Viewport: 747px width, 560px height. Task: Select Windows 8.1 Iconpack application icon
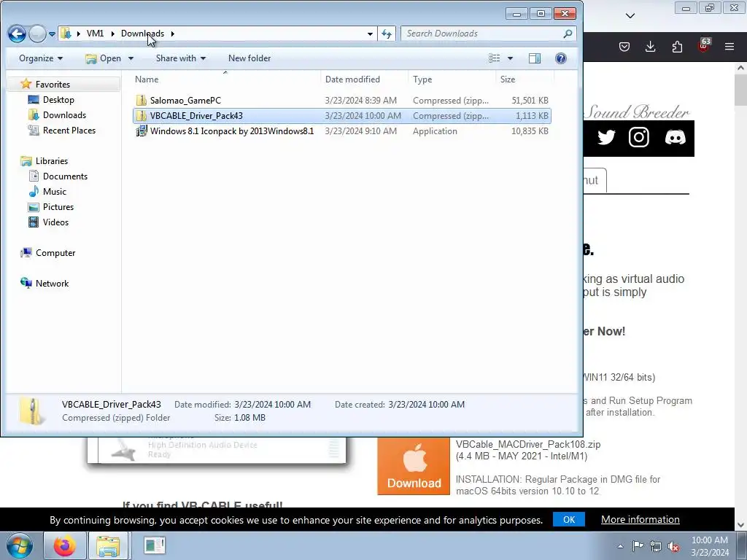click(141, 131)
